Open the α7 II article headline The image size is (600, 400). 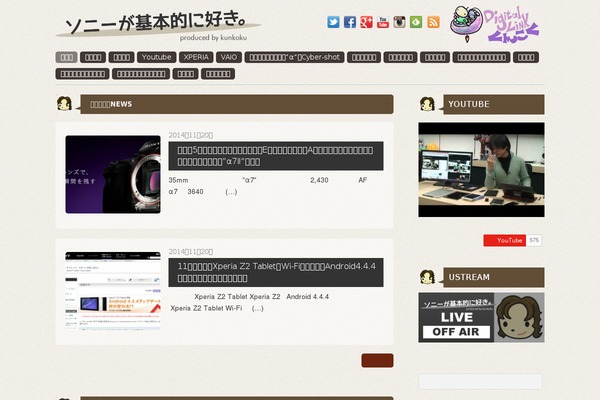pos(276,156)
